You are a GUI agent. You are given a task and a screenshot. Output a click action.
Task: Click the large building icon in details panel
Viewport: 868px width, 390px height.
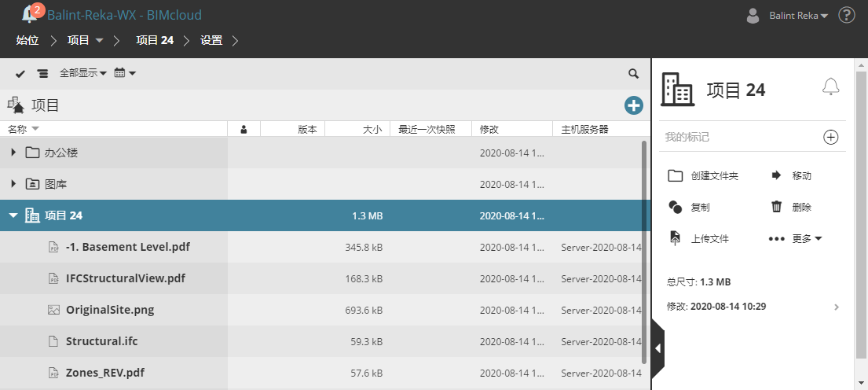point(678,89)
